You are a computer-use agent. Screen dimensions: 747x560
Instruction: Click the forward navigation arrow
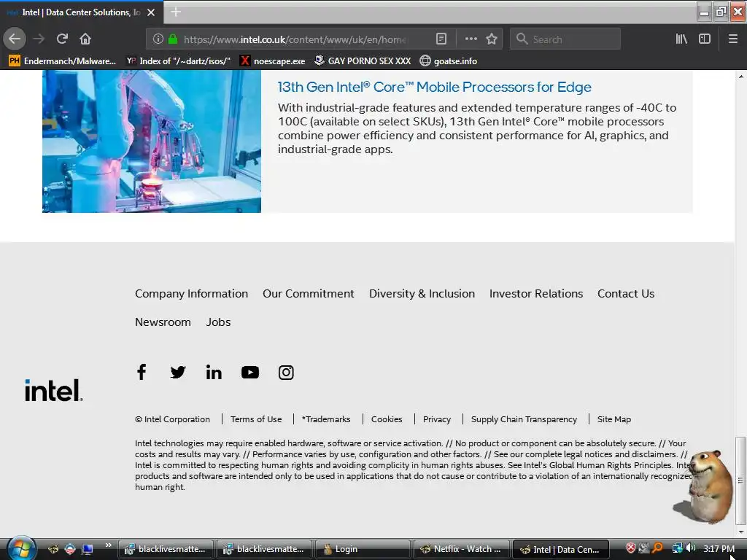[39, 39]
